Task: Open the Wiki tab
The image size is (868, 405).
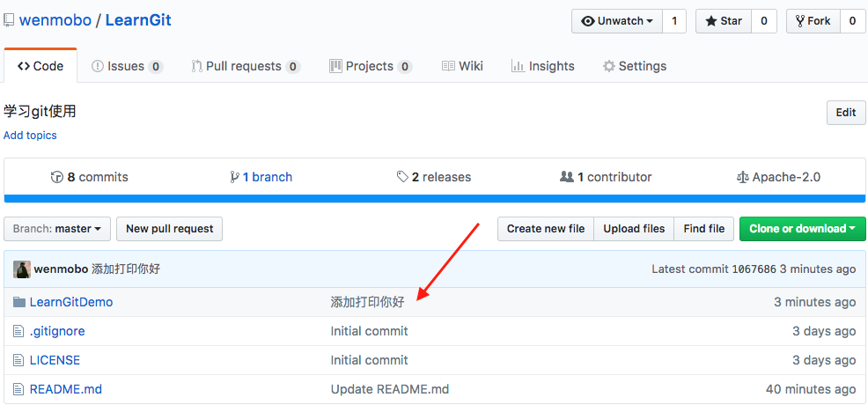Action: tap(462, 66)
